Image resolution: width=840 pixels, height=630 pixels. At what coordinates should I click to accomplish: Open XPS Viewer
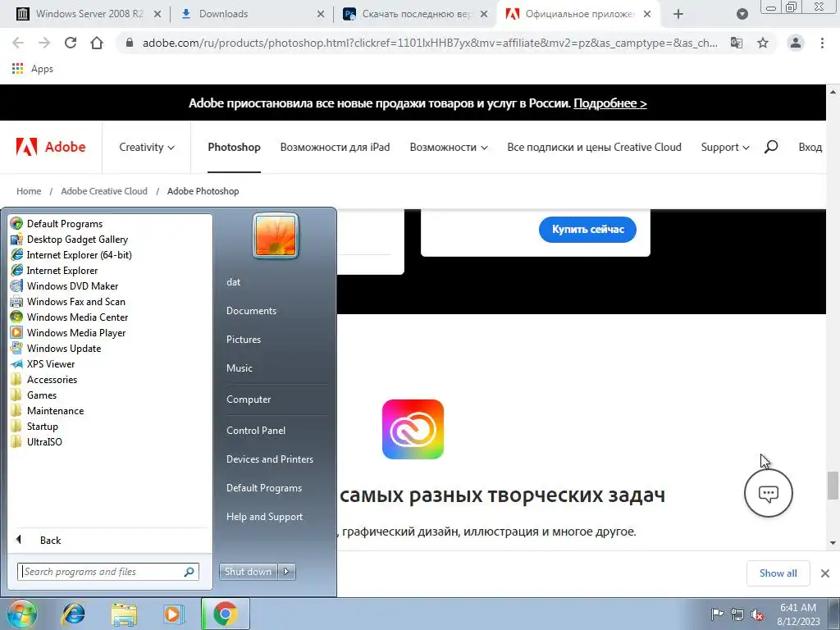tap(43, 363)
